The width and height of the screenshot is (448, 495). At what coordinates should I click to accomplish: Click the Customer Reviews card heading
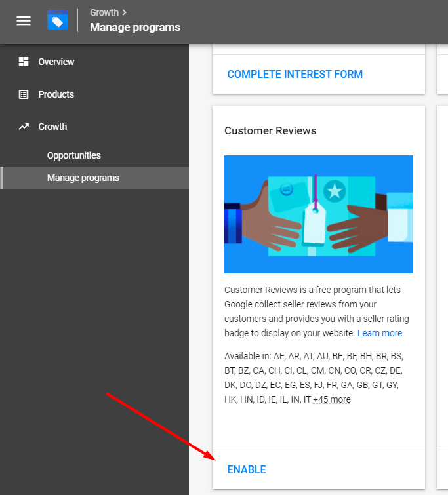tap(270, 130)
